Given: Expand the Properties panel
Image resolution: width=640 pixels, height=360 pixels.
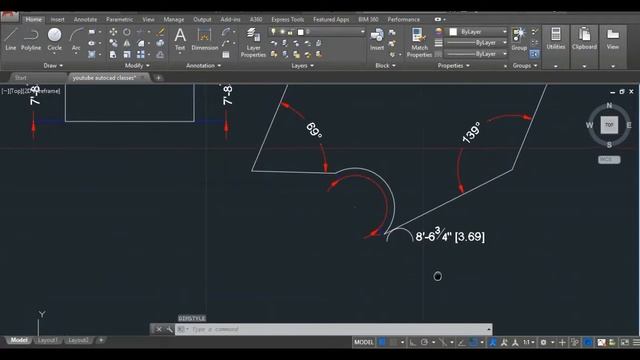Looking at the screenshot, I should click(453, 65).
